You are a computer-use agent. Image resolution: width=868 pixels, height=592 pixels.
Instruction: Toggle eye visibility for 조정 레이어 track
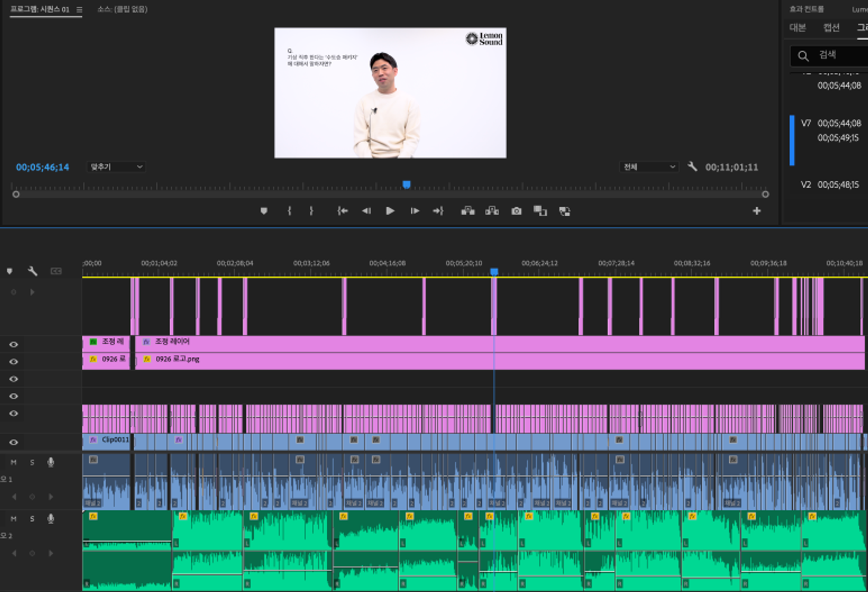pyautogui.click(x=14, y=345)
